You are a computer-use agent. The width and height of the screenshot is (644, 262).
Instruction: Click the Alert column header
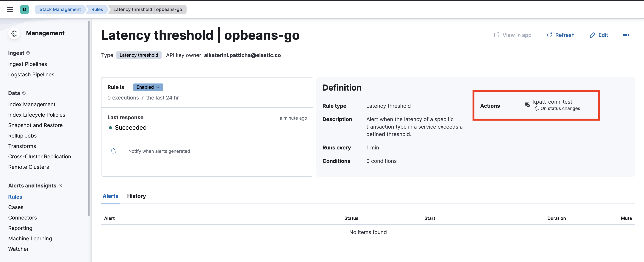(109, 218)
